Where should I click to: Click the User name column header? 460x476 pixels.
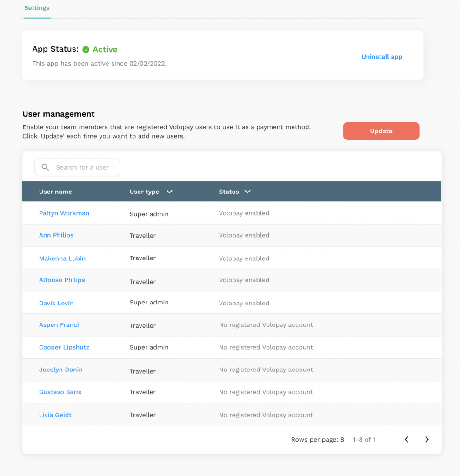point(55,192)
